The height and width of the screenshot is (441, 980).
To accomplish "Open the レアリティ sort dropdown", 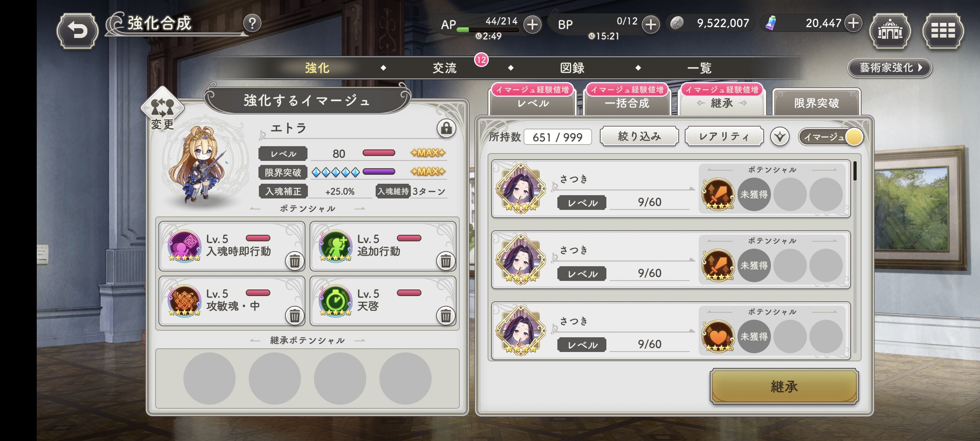I will [x=724, y=136].
